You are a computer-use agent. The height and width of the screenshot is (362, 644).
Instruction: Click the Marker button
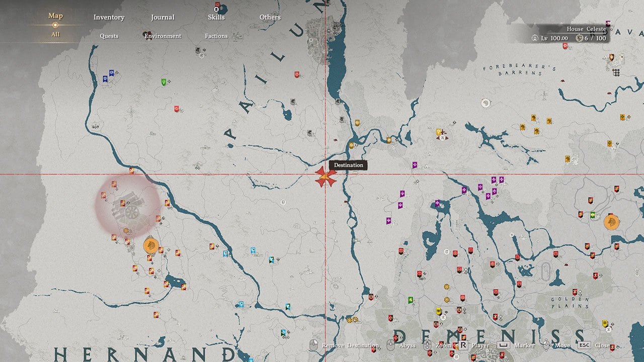click(x=524, y=346)
